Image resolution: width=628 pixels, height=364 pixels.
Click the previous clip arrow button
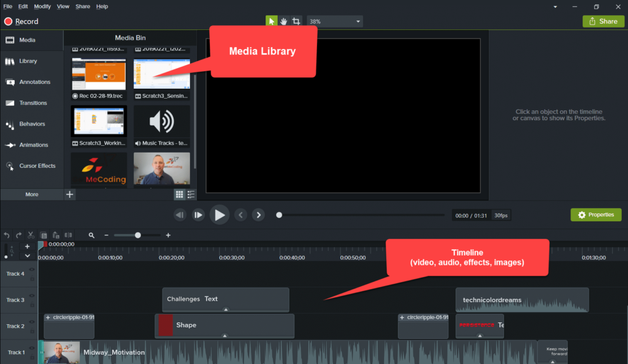(x=240, y=215)
